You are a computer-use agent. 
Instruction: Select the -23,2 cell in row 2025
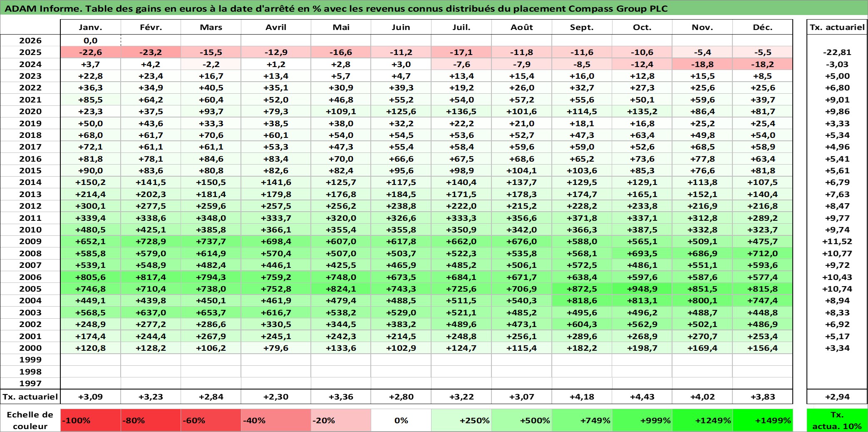(x=151, y=52)
